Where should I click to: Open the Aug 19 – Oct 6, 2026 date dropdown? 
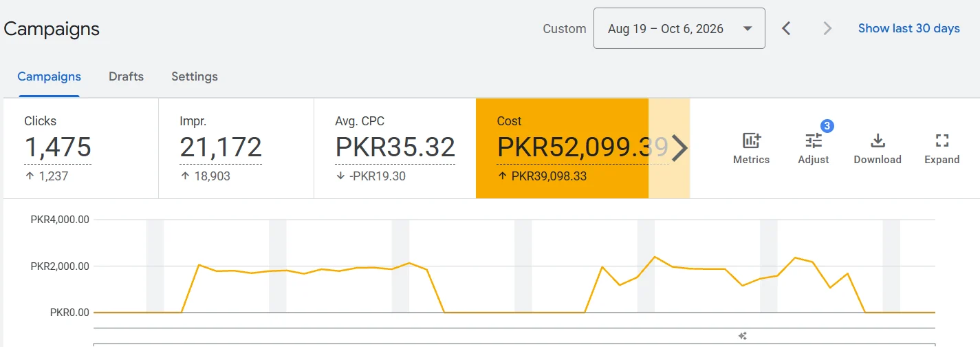coord(679,28)
